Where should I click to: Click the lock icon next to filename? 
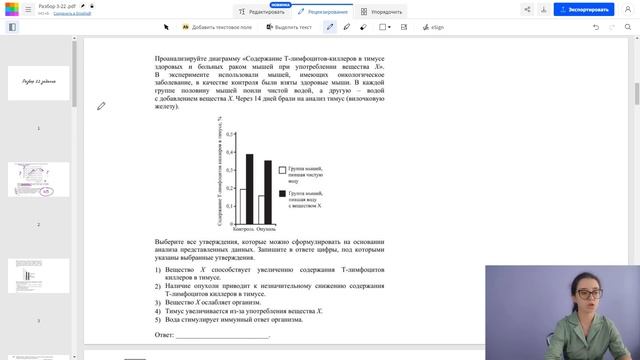pos(92,6)
